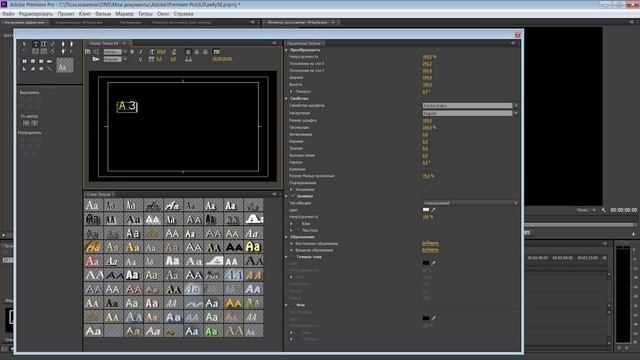This screenshot has height=360, width=640.
Task: Click the white fill color swatch
Action: click(x=426, y=210)
